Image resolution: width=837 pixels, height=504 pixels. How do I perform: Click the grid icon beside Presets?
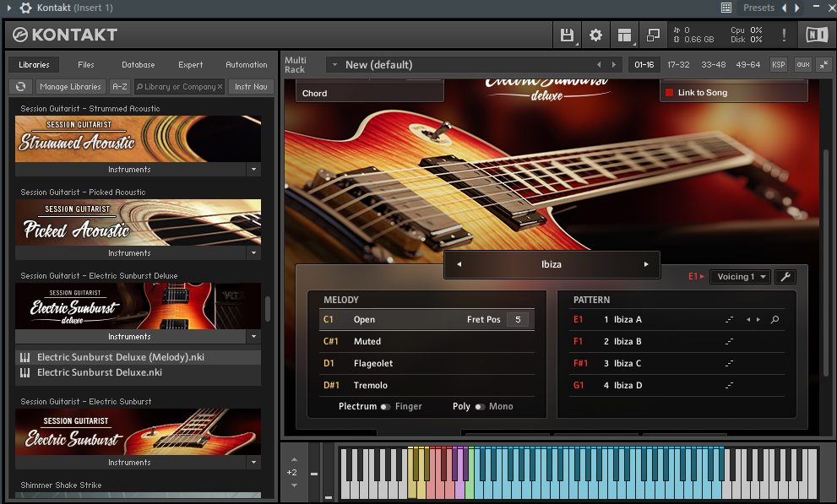[726, 8]
